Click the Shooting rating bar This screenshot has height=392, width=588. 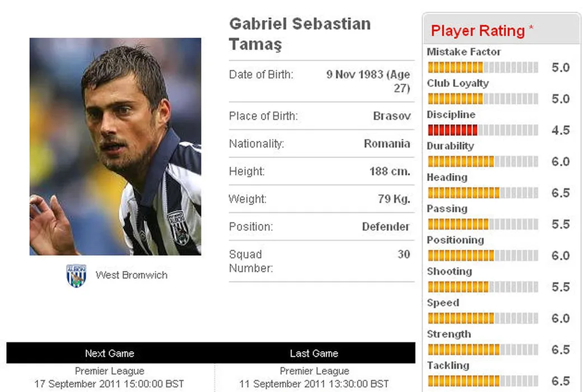coord(482,287)
